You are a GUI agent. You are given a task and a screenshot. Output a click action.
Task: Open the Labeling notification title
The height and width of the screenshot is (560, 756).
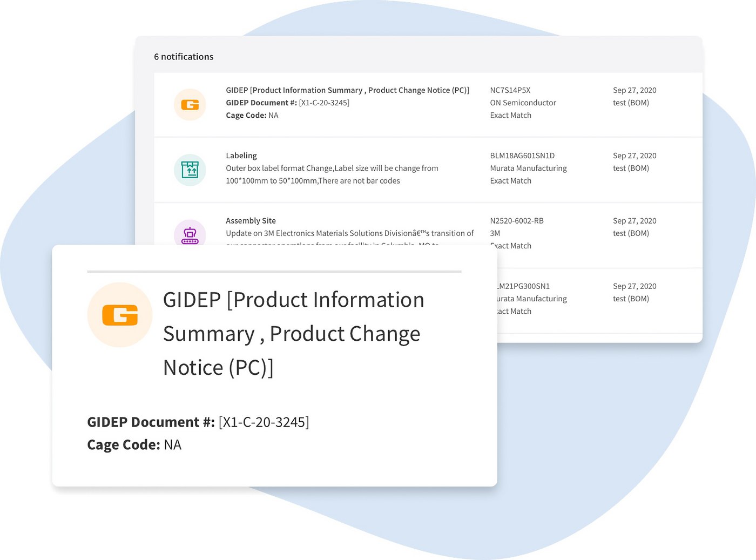pyautogui.click(x=241, y=156)
